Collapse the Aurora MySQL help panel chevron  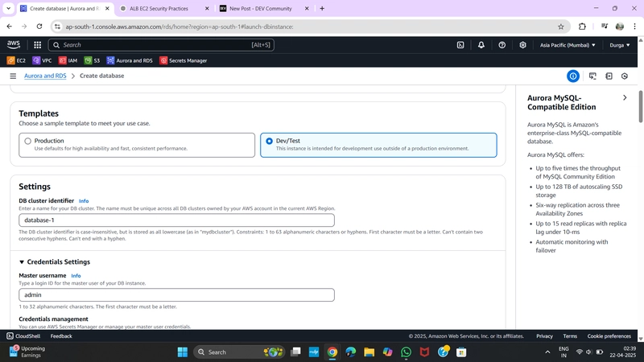tap(625, 97)
